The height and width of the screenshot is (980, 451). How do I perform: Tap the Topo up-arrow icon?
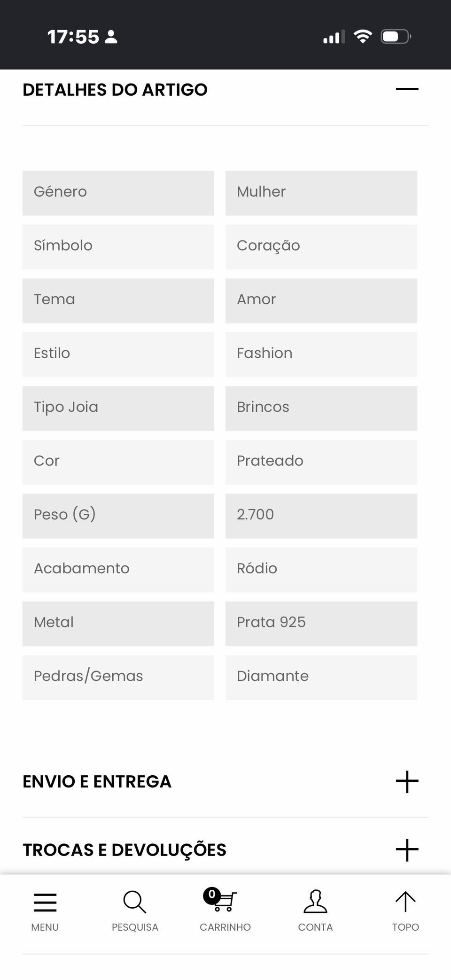405,902
